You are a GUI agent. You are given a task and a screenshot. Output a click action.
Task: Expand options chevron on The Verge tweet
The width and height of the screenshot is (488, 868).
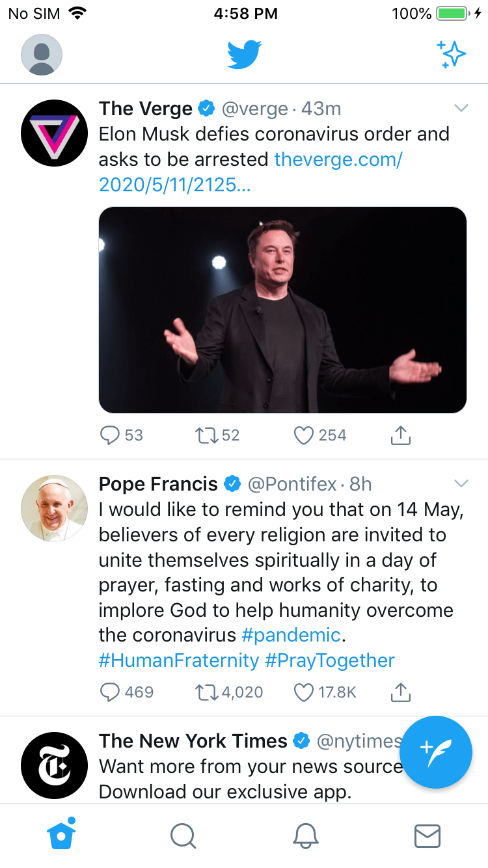(461, 108)
